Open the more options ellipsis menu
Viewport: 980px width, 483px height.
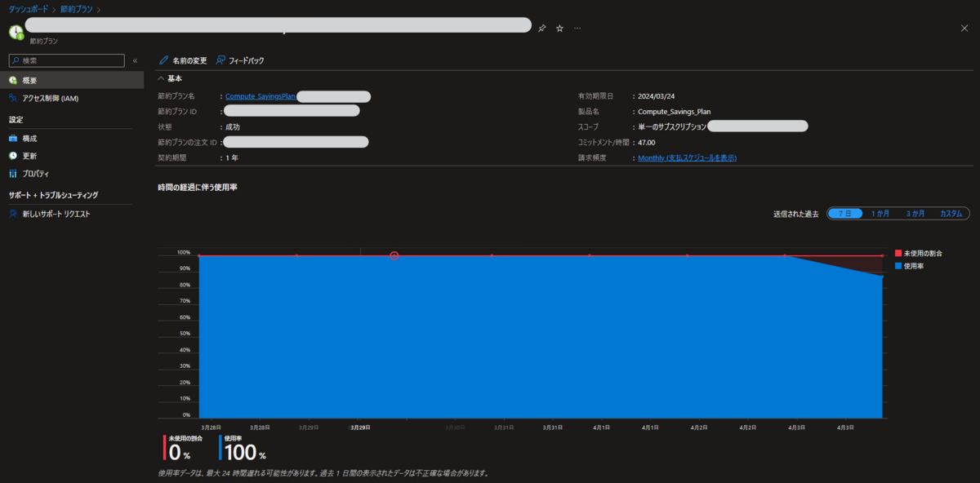(x=577, y=28)
